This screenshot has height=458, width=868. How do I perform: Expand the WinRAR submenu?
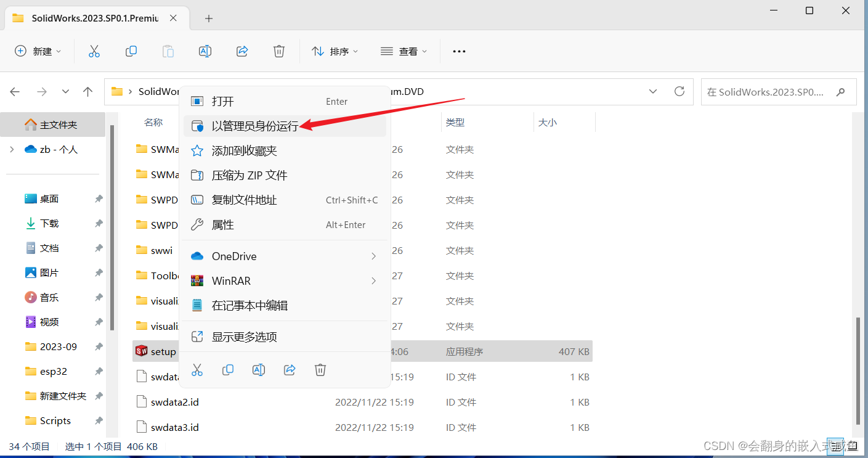[x=373, y=280]
